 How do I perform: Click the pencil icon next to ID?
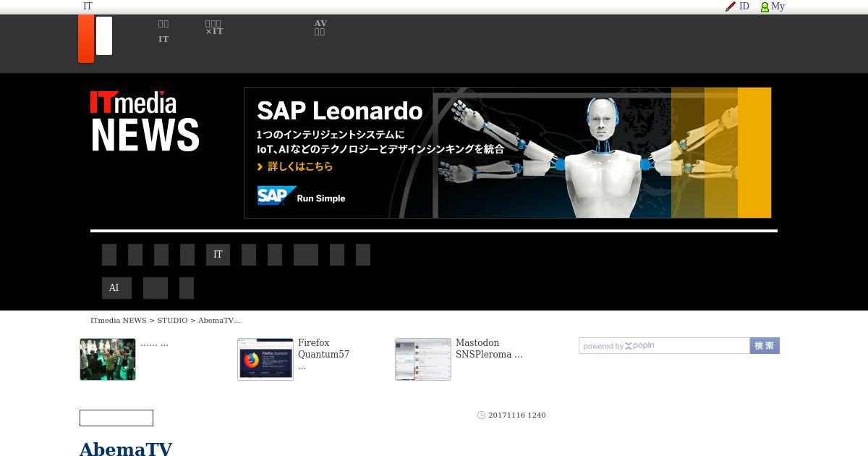click(731, 7)
